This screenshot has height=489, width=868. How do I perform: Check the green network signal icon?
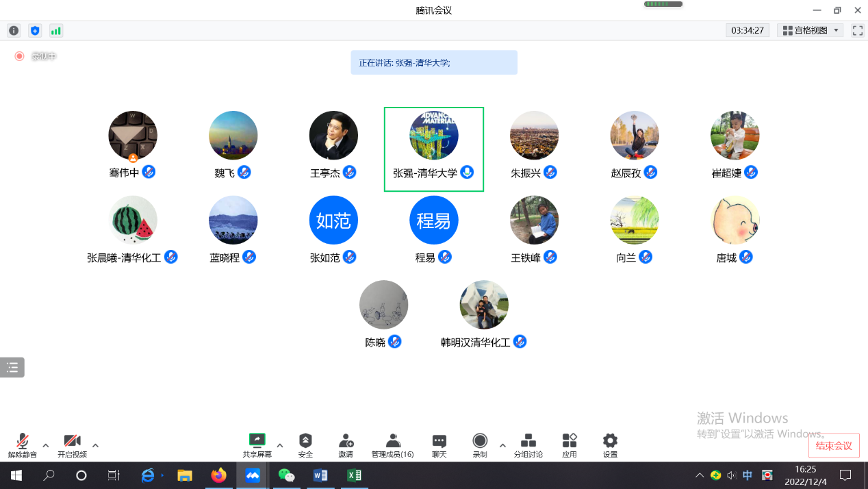click(56, 31)
